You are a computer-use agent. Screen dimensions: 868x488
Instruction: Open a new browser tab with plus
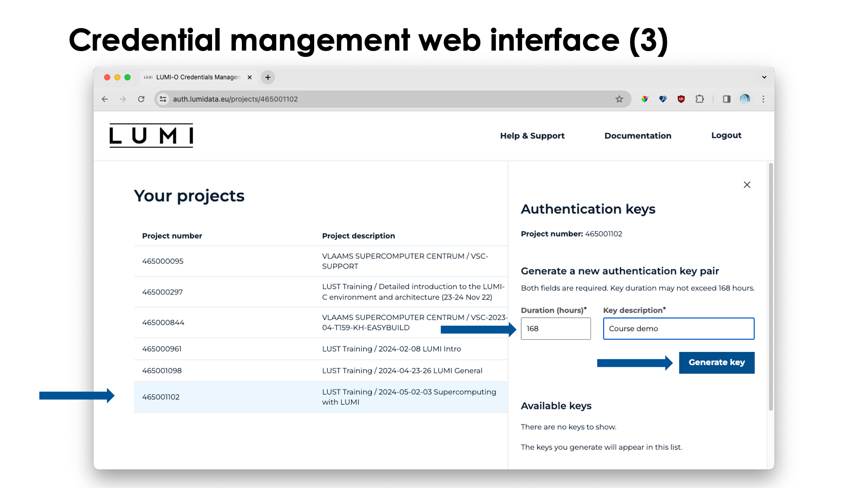point(268,77)
